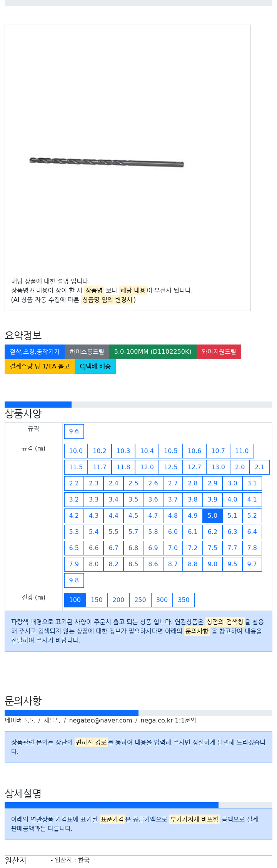Select 200 mm overall length
Image resolution: width=277 pixels, height=868 pixels.
pos(118,600)
